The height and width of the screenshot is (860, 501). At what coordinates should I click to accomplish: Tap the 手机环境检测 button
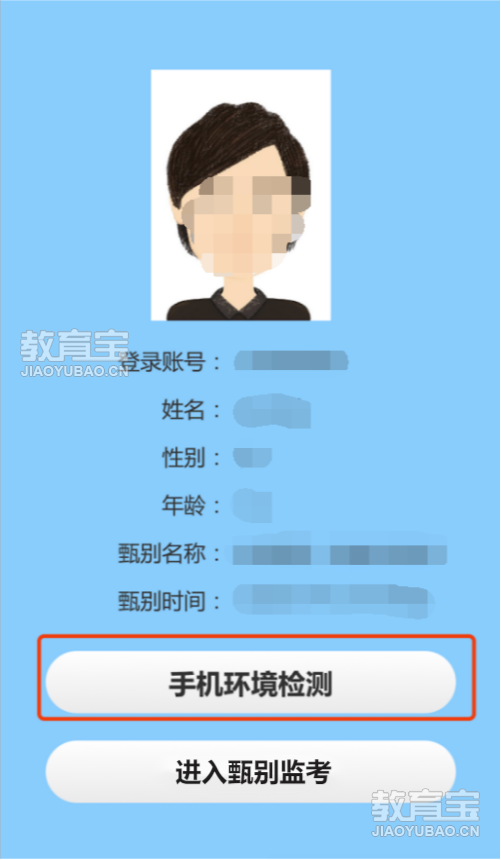coord(251,682)
